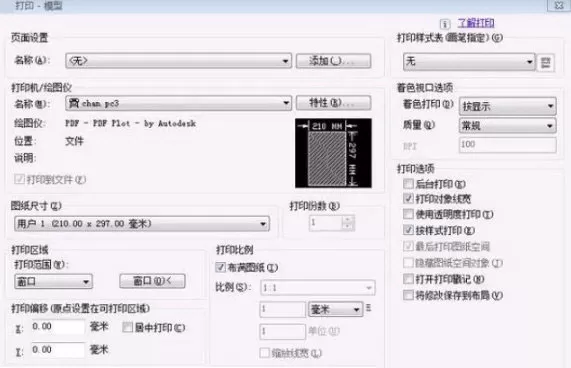
Task: Open the 着色打印 按显示 dropdown
Action: tap(508, 106)
